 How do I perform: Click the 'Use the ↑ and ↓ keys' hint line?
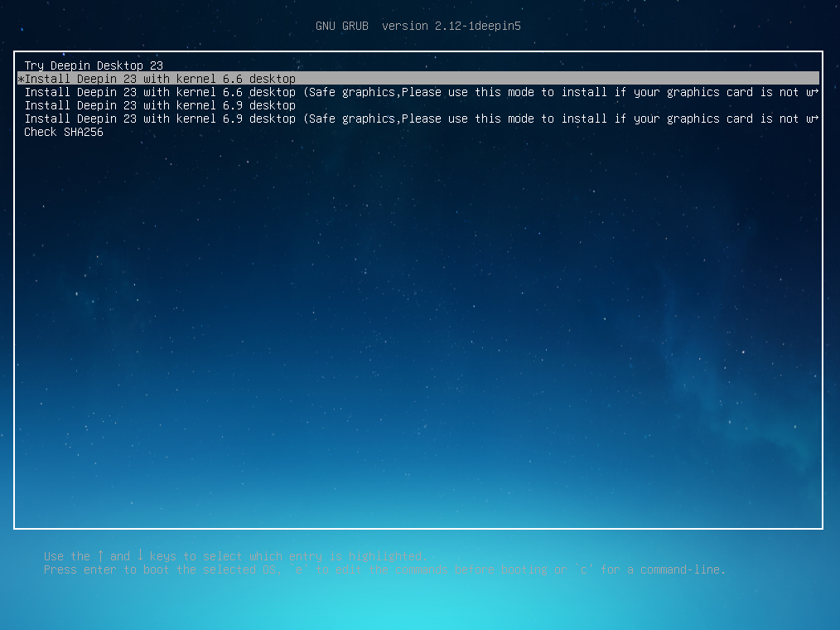(x=235, y=556)
